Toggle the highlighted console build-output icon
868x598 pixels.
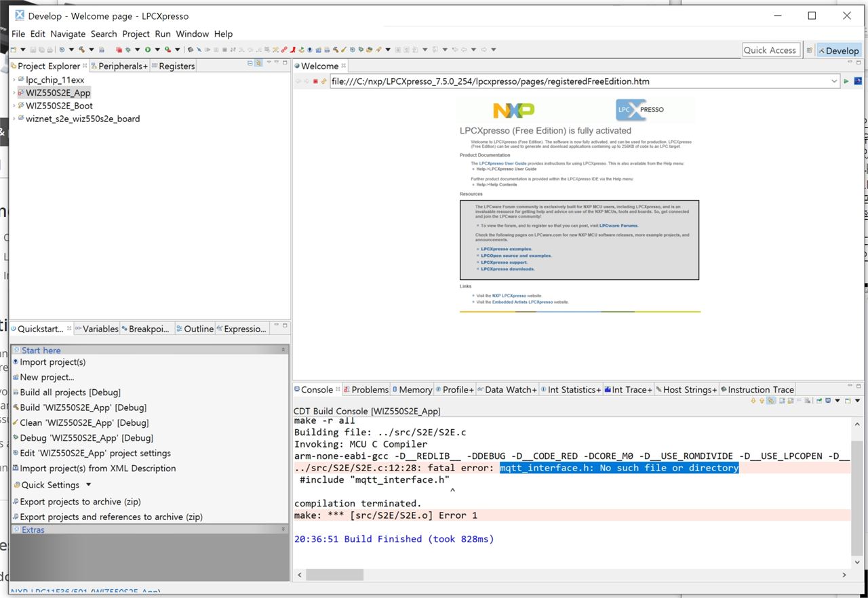pos(772,401)
